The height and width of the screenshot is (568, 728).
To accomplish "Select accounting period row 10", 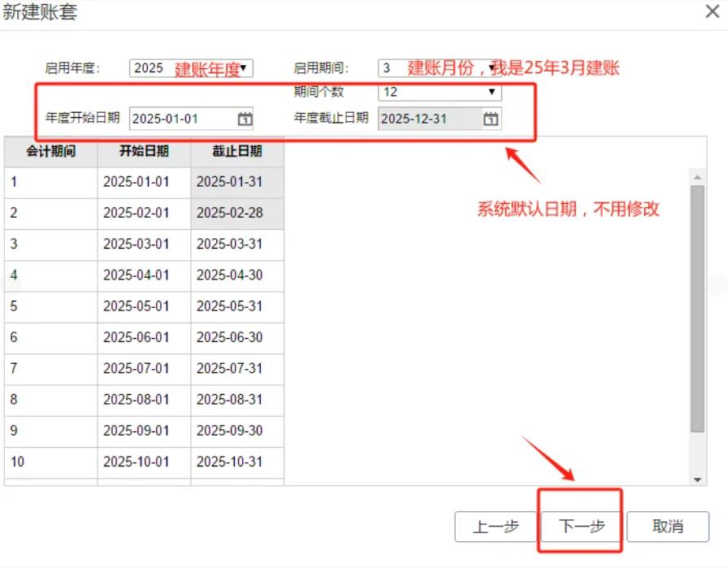I will coord(50,462).
